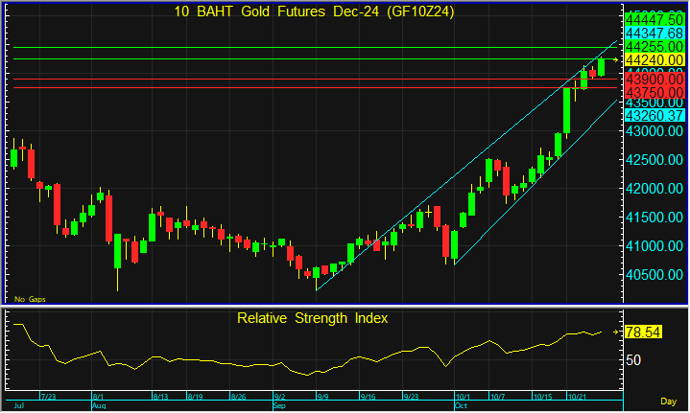Click the yellow RSI arrow marker
The height and width of the screenshot is (413, 690).
[616, 331]
